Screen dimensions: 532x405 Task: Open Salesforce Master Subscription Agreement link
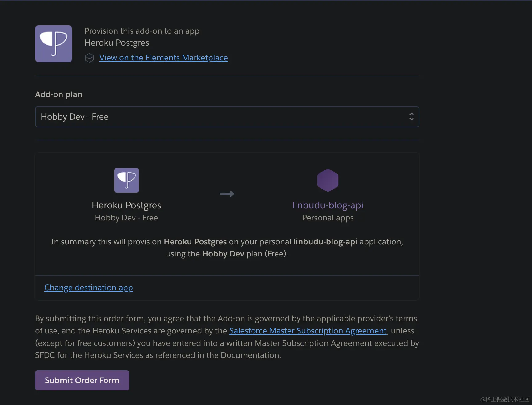pyautogui.click(x=308, y=331)
